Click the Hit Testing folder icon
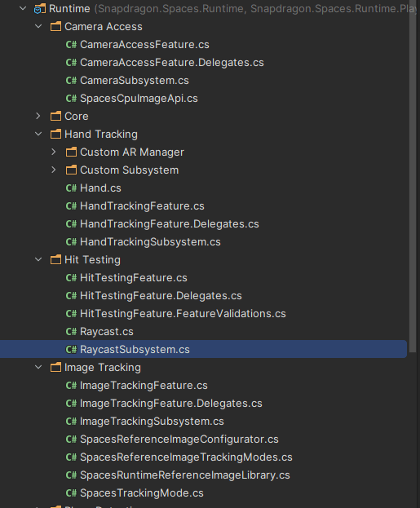The height and width of the screenshot is (508, 420). tap(55, 259)
